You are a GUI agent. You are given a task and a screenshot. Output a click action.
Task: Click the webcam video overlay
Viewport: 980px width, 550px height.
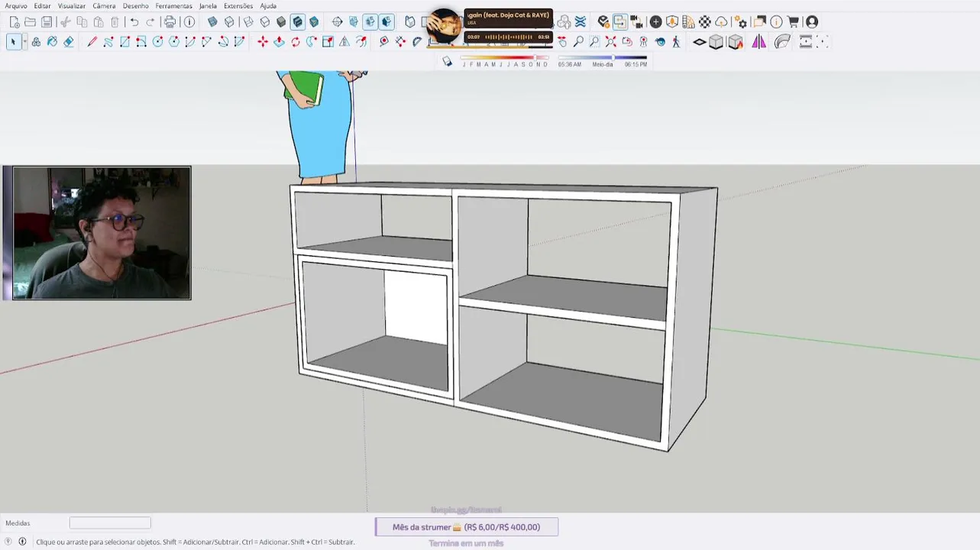[x=102, y=233]
